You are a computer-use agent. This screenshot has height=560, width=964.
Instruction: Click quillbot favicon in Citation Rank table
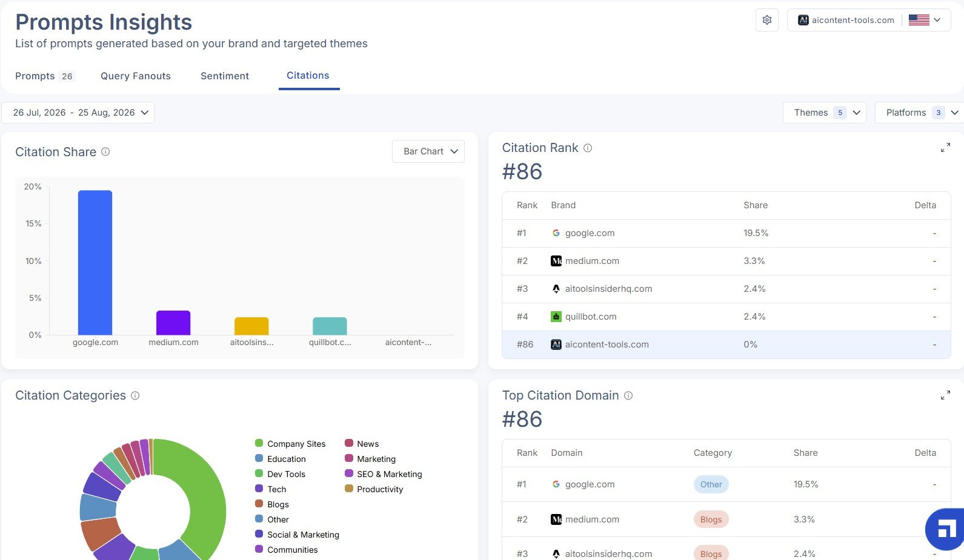point(556,317)
